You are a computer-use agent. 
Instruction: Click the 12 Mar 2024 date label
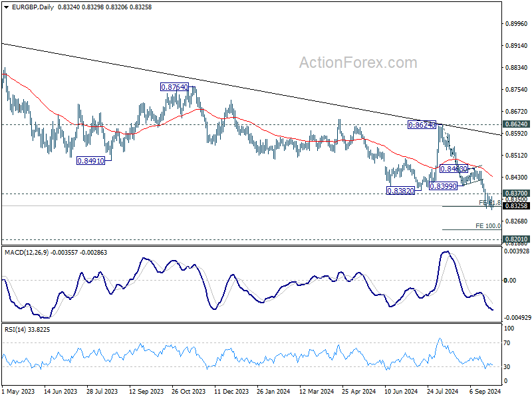pyautogui.click(x=317, y=391)
